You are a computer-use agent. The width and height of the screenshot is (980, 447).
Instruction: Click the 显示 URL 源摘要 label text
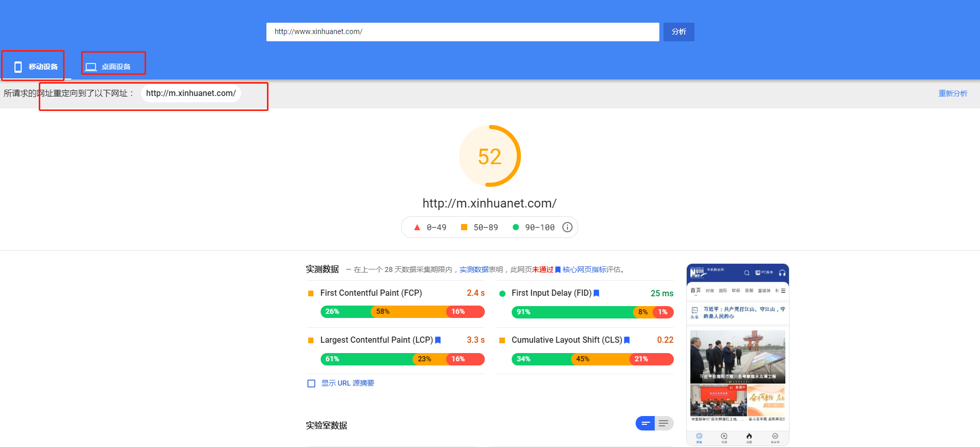(347, 383)
